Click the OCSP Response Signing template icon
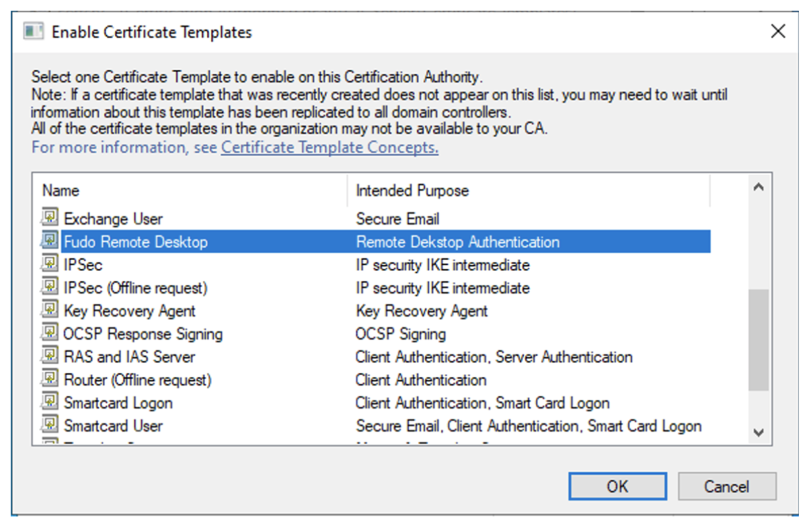The width and height of the screenshot is (809, 532). pyautogui.click(x=50, y=333)
